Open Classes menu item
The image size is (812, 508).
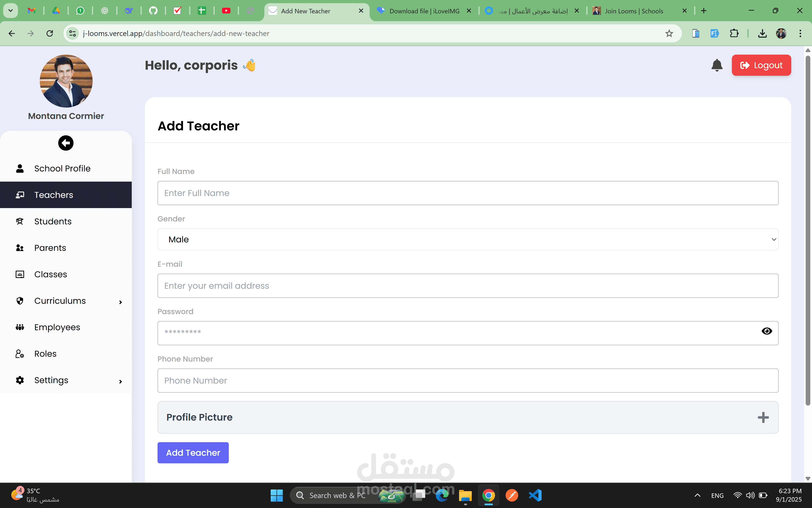(66, 275)
